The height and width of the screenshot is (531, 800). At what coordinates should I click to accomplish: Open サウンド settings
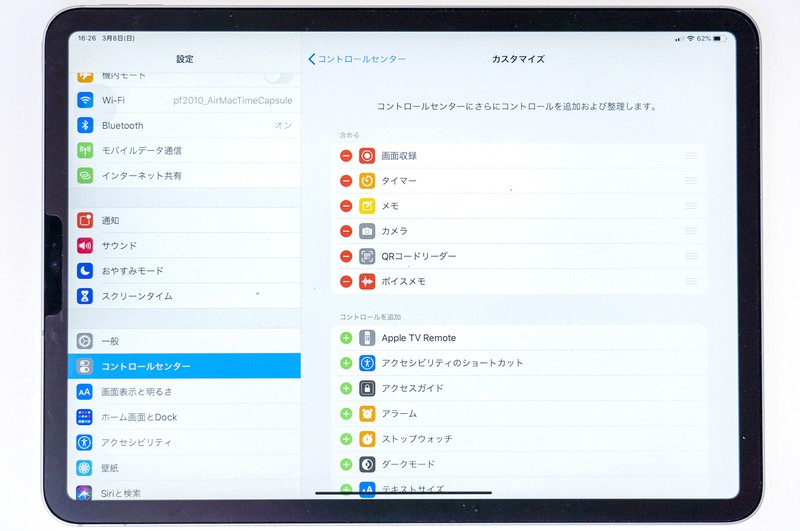click(184, 245)
